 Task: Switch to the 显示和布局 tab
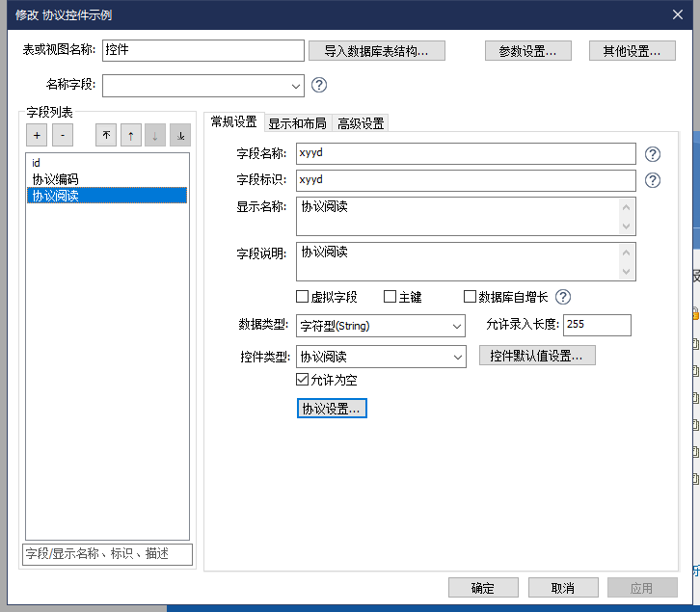[x=297, y=123]
